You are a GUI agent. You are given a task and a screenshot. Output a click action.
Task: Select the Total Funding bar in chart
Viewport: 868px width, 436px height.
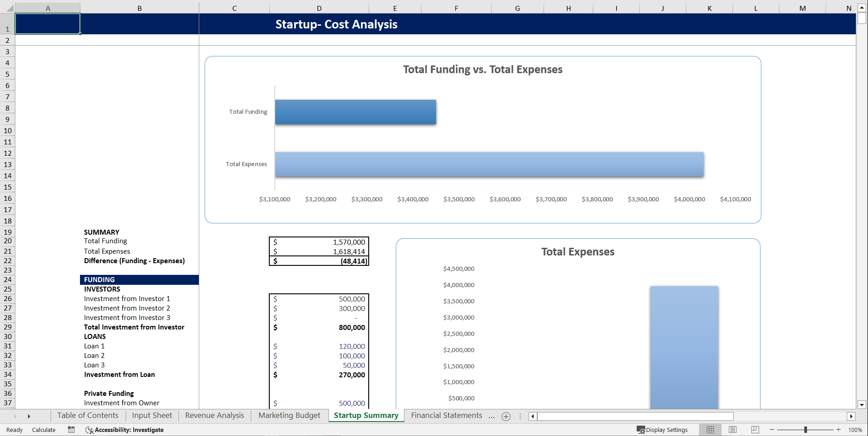(356, 112)
